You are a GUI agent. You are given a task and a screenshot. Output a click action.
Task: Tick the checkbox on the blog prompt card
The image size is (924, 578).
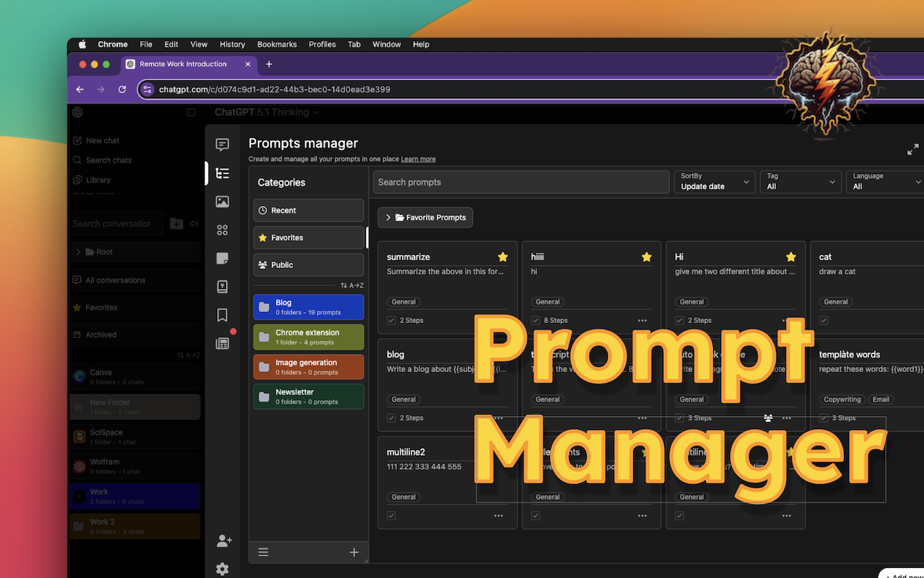391,418
